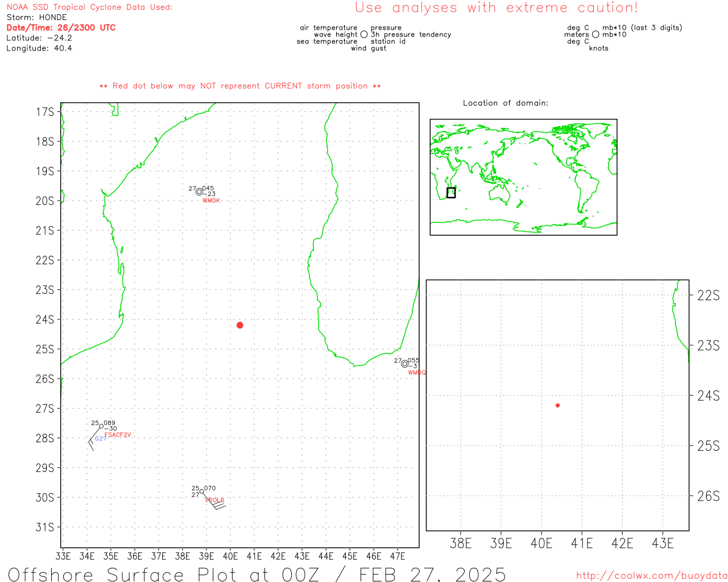Screen dimensions: 728x582
Task: Click 'Use analyses with extreme caution!' warning
Action: (497, 8)
